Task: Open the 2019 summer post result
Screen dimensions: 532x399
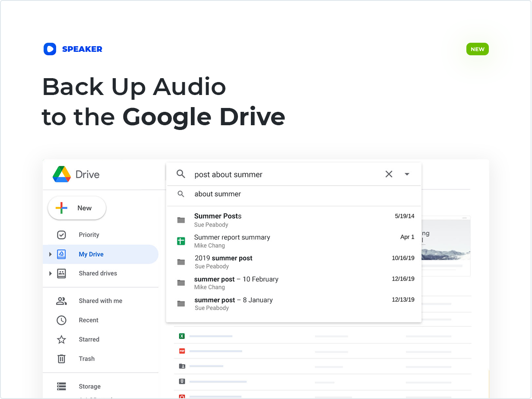Action: (x=294, y=262)
